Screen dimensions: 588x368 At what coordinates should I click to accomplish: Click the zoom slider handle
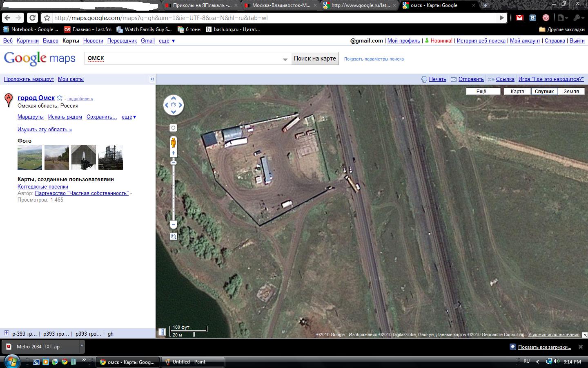click(174, 163)
